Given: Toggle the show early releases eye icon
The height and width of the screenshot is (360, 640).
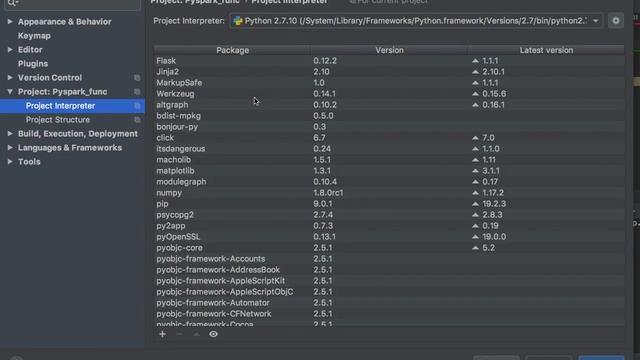Looking at the screenshot, I should coord(213,334).
